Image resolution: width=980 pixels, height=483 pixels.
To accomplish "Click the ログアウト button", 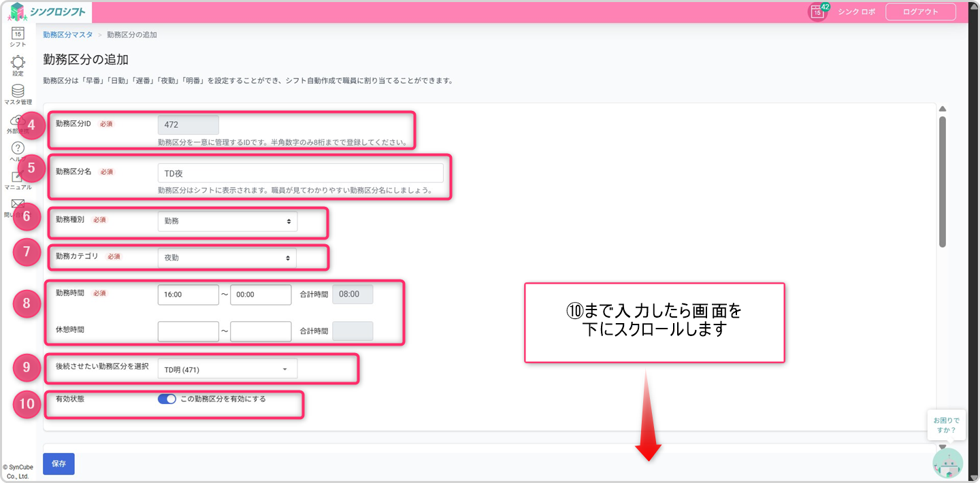I will [x=920, y=12].
